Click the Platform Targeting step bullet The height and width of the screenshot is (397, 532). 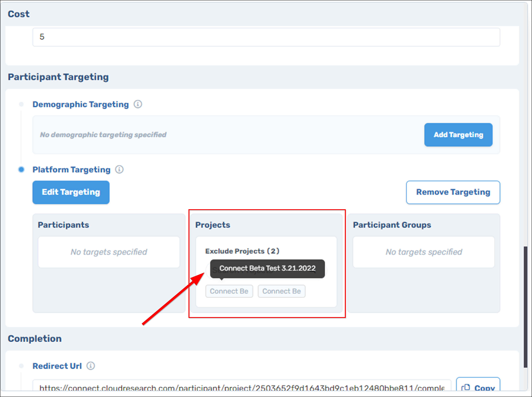point(21,169)
